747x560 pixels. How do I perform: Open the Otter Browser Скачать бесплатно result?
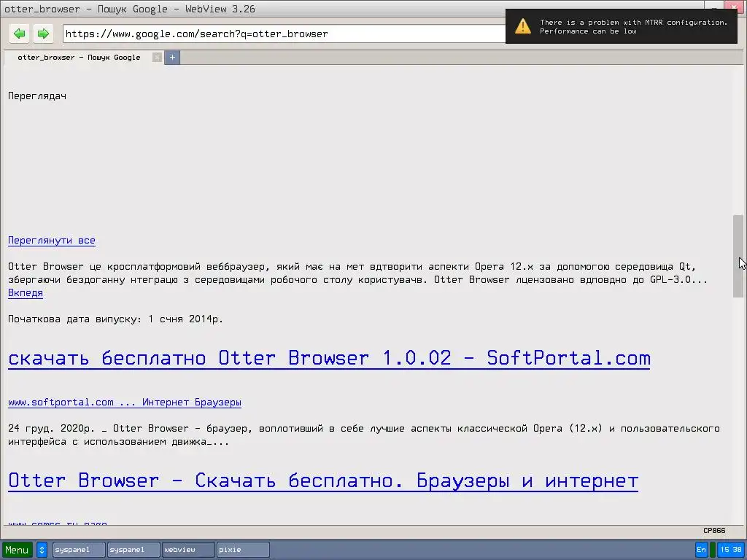point(323,481)
